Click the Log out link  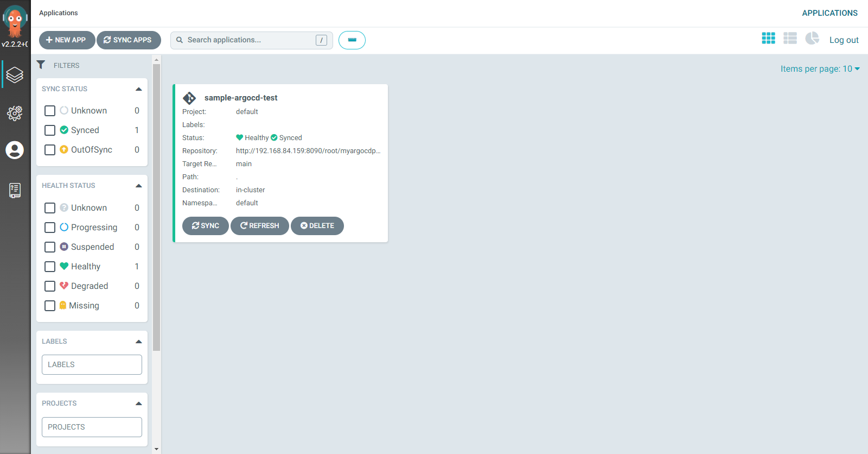(844, 40)
